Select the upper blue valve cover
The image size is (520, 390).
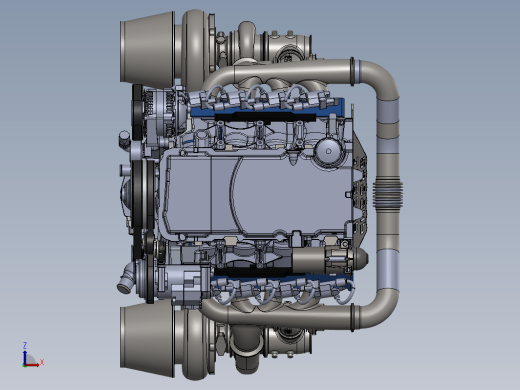tap(268, 108)
